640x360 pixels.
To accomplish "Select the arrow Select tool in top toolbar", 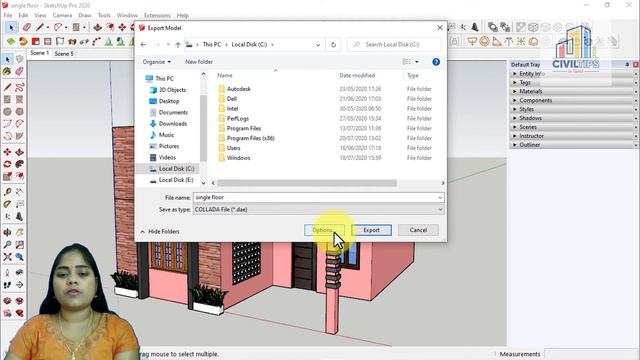I will pyautogui.click(x=11, y=27).
